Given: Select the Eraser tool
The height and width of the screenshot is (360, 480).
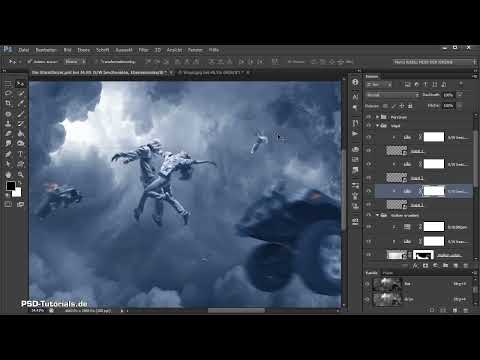Looking at the screenshot, I should click(x=8, y=134).
